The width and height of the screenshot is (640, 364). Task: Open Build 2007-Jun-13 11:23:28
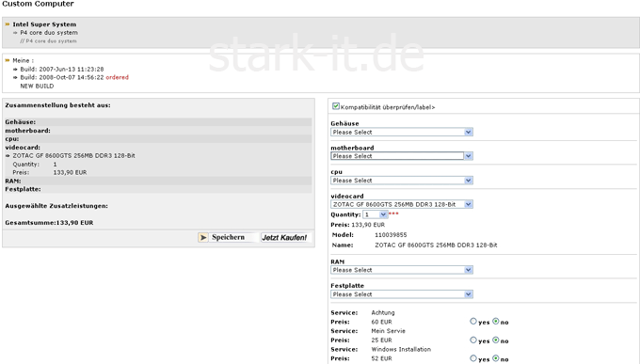62,70
